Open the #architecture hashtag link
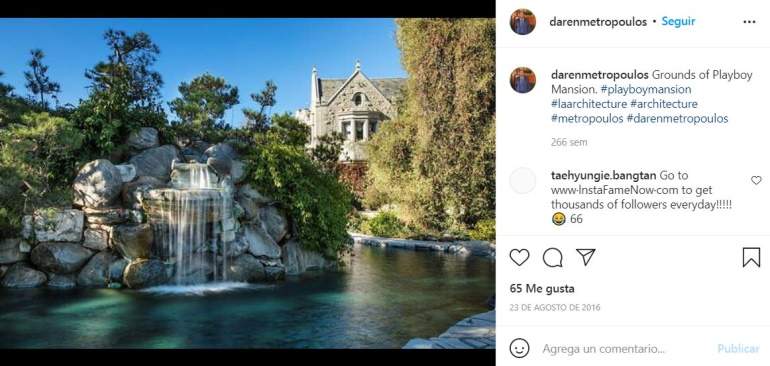The height and width of the screenshot is (366, 770). (664, 104)
